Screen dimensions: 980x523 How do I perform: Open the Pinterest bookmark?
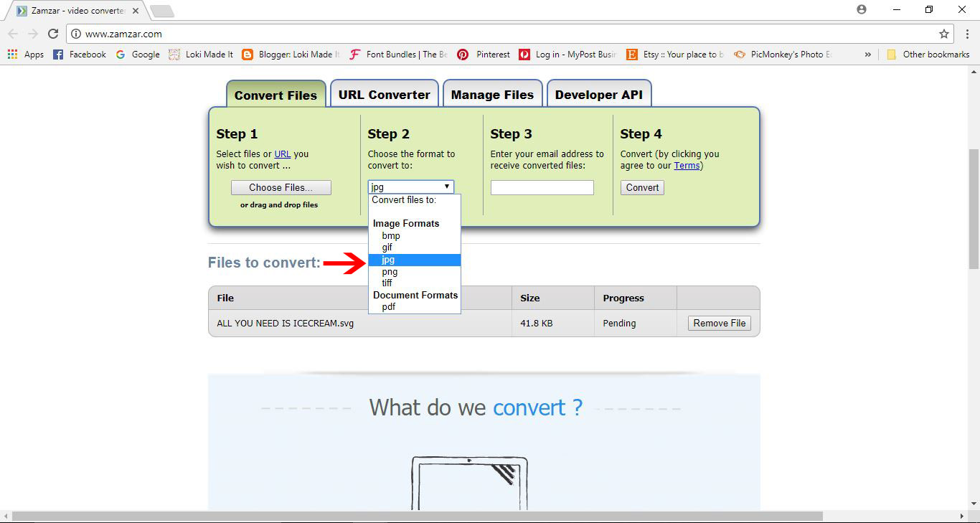tap(484, 55)
